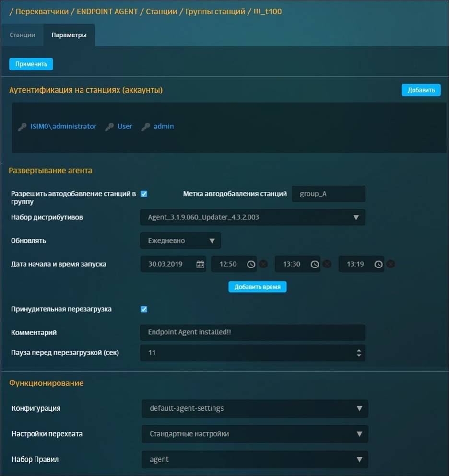
Task: Open the clock picker for the 13:30 time
Action: click(315, 264)
